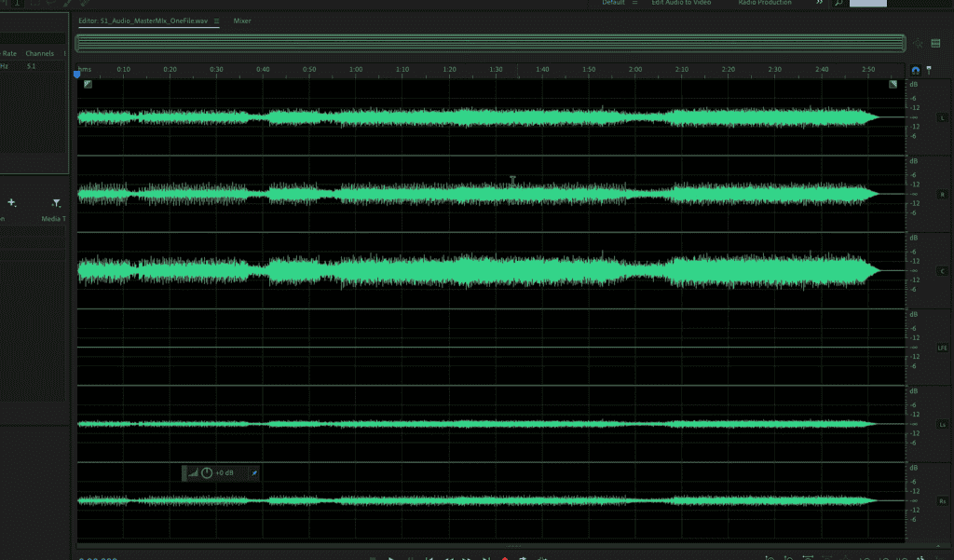Click the HUD amplitude bars icon
The image size is (954, 560).
pyautogui.click(x=192, y=473)
